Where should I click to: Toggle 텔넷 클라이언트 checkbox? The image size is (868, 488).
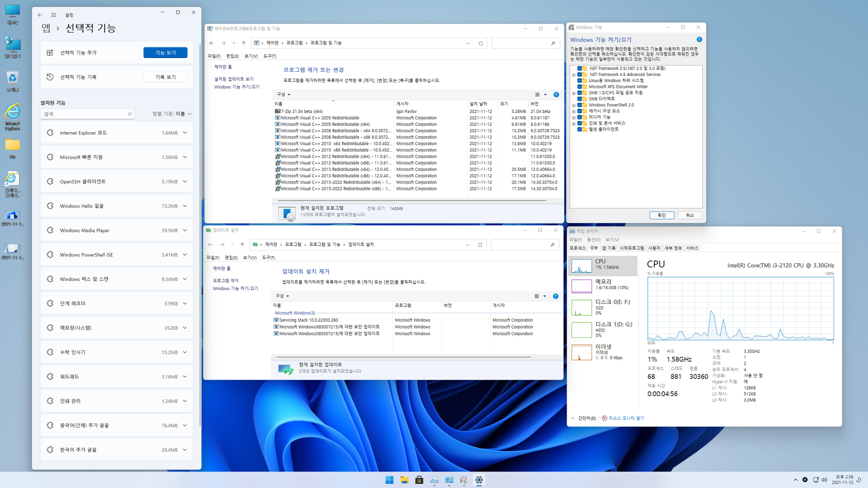579,129
